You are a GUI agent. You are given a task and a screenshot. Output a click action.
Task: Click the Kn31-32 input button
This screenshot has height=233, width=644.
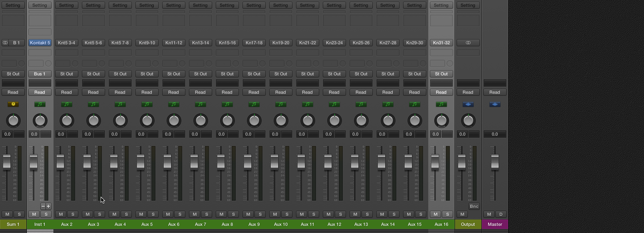click(x=441, y=43)
